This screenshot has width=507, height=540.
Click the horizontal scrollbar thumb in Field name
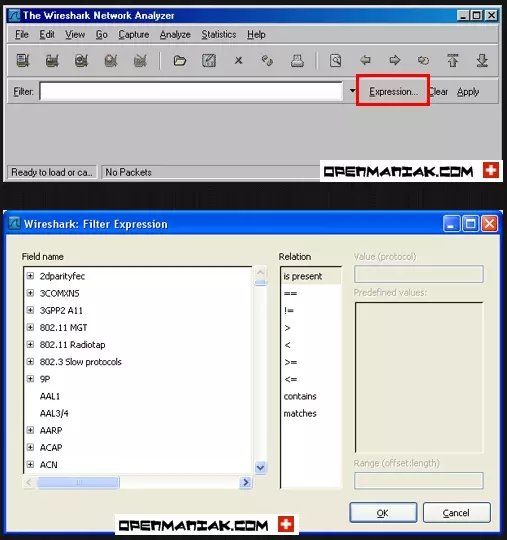pos(78,482)
